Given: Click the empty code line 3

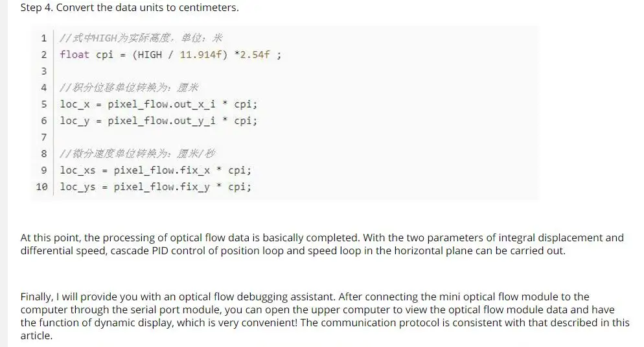Looking at the screenshot, I should (295, 71).
